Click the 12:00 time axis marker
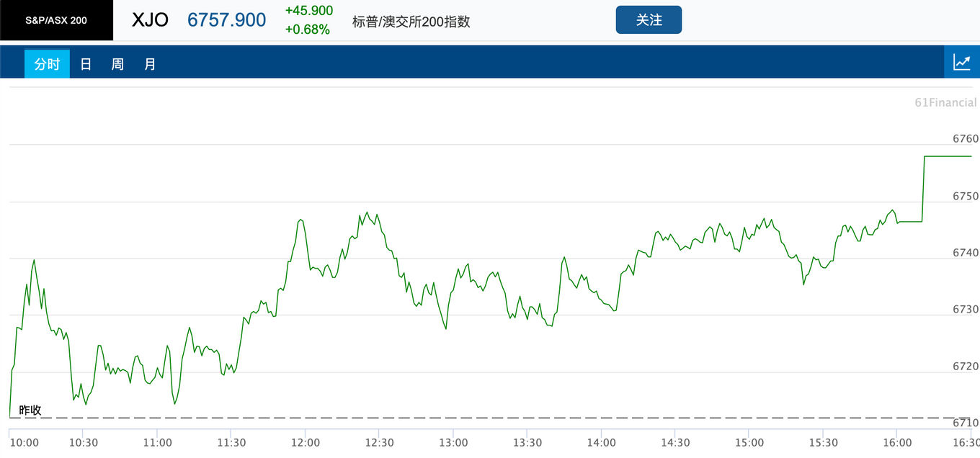This screenshot has width=980, height=458. point(306,443)
